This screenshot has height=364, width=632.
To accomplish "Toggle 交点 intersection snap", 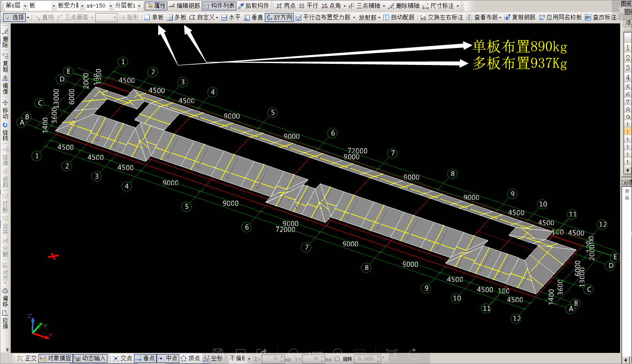I will tap(123, 358).
